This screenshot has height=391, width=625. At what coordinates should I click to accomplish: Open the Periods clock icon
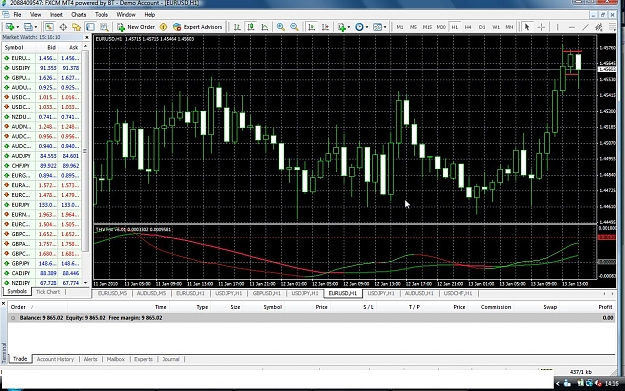359,27
